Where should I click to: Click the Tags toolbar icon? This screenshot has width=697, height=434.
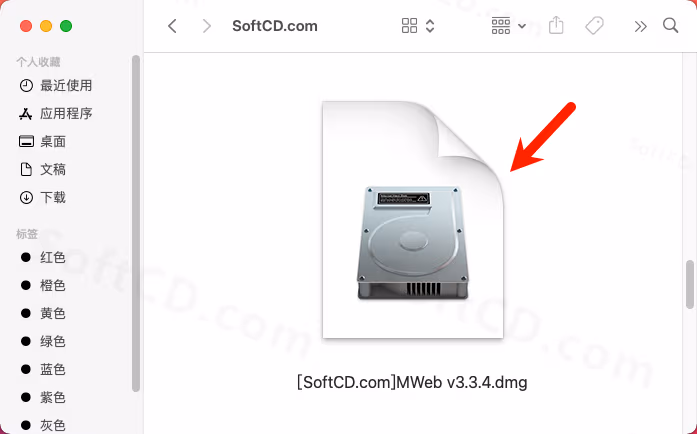(594, 26)
